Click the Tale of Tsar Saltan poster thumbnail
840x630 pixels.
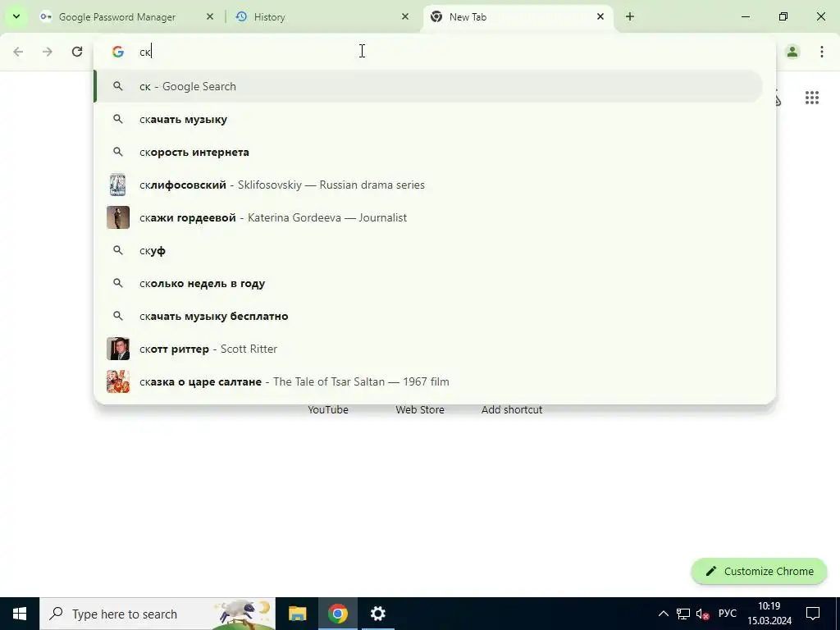click(x=118, y=381)
